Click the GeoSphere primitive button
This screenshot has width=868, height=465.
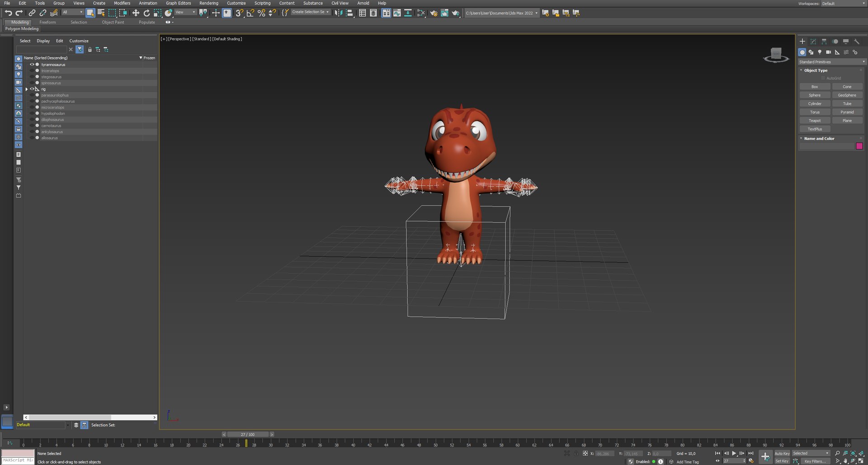(847, 95)
